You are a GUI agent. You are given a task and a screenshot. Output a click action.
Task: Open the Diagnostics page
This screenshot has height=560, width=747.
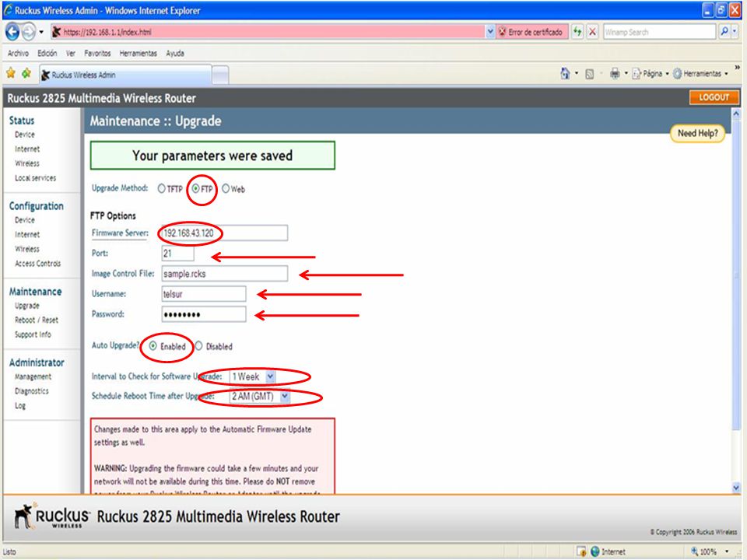coord(31,391)
